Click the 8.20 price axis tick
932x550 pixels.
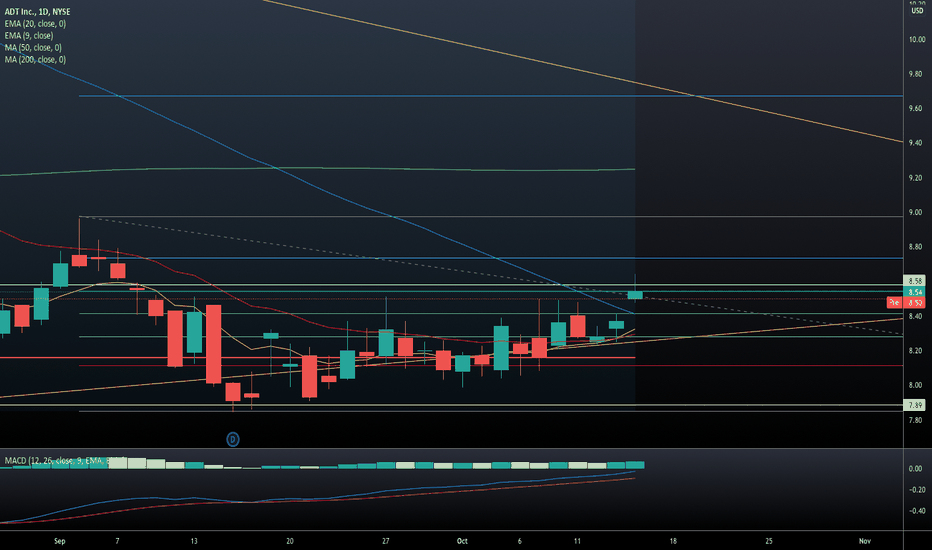coord(915,351)
